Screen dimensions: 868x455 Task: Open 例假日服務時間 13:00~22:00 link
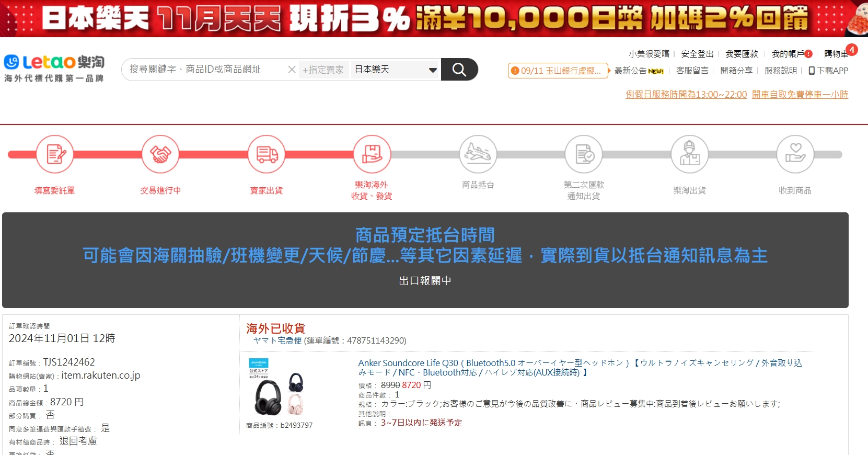[x=686, y=95]
